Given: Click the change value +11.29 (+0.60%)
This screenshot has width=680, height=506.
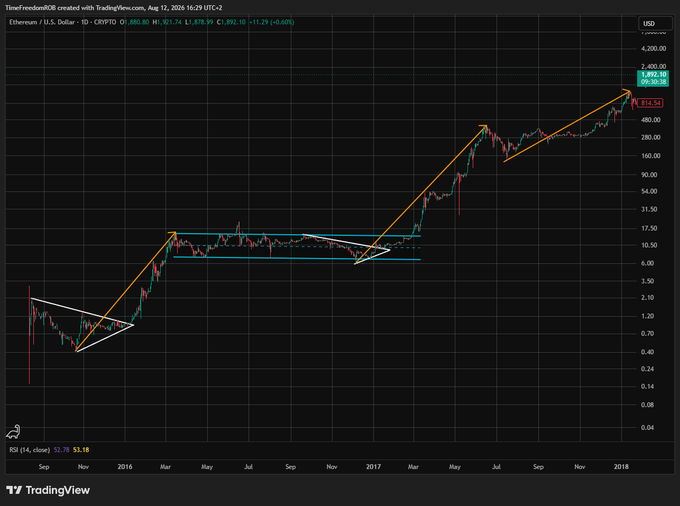Looking at the screenshot, I should click(271, 22).
